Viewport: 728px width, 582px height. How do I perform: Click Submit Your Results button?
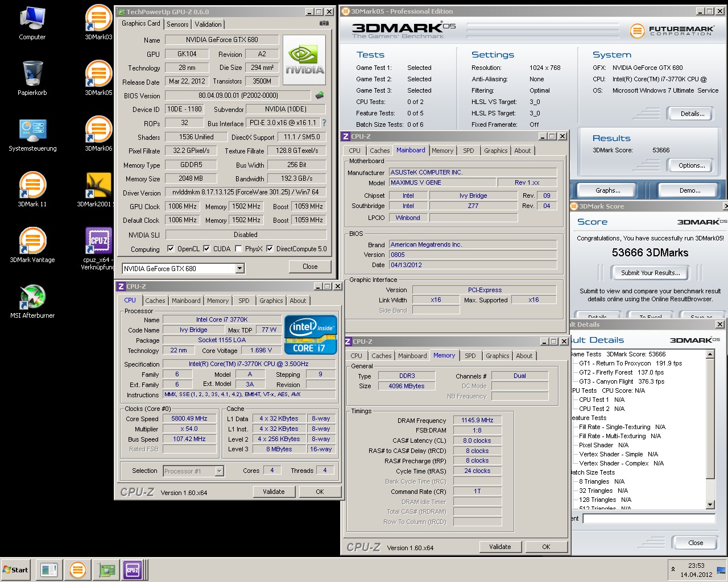(x=650, y=273)
